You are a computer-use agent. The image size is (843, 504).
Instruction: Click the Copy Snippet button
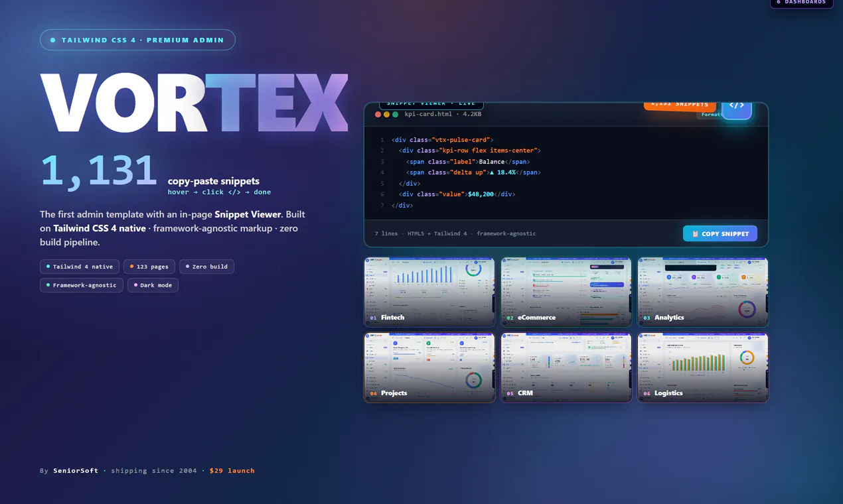point(720,233)
